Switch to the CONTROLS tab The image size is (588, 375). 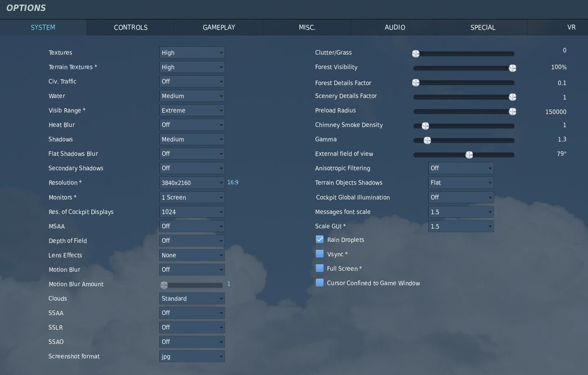131,28
